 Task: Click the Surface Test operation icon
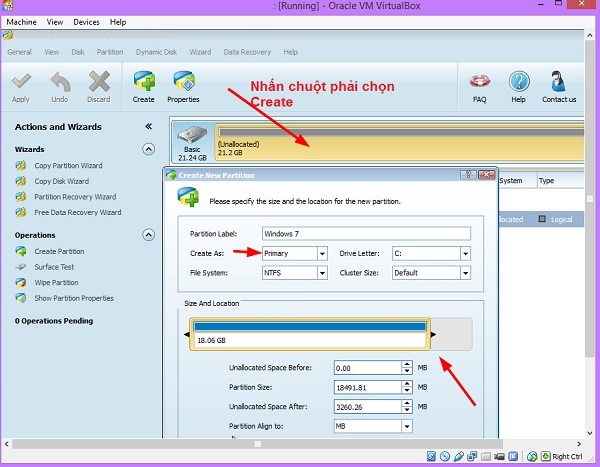(x=21, y=267)
